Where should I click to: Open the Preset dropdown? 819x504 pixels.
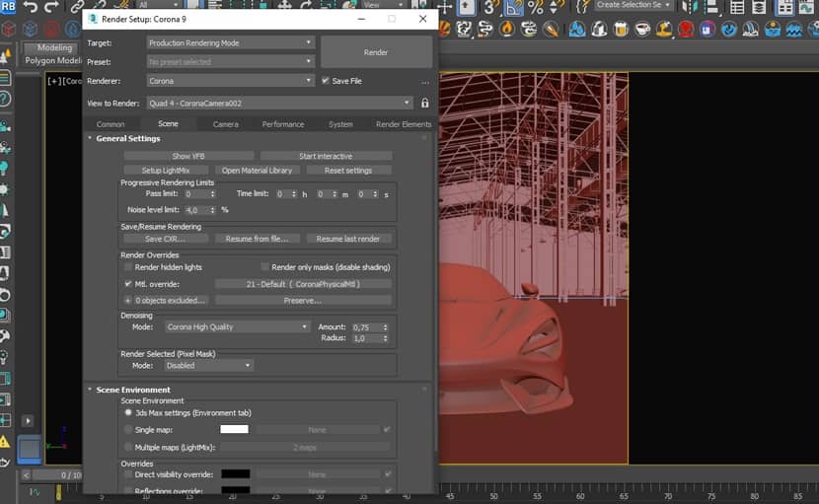(x=230, y=61)
